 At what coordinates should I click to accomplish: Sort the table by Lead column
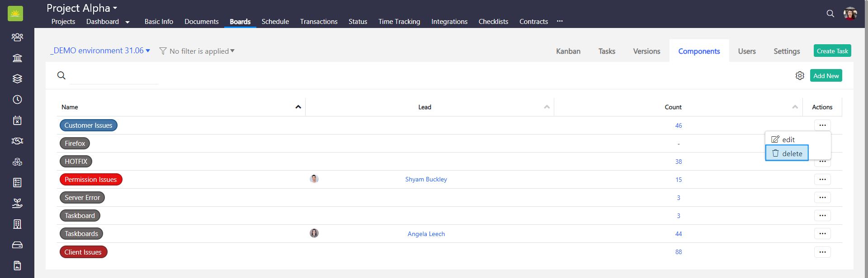[547, 107]
